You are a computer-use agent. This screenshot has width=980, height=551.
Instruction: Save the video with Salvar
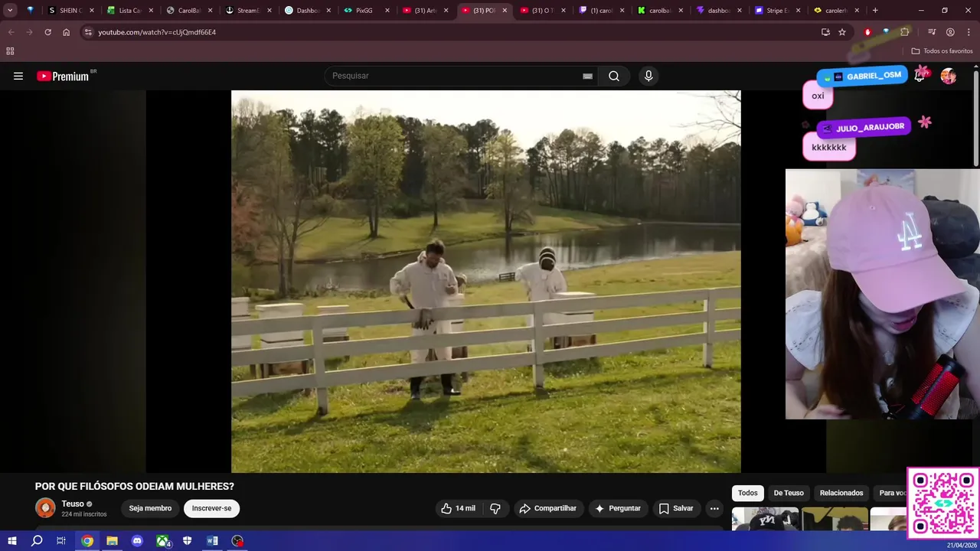click(x=676, y=508)
